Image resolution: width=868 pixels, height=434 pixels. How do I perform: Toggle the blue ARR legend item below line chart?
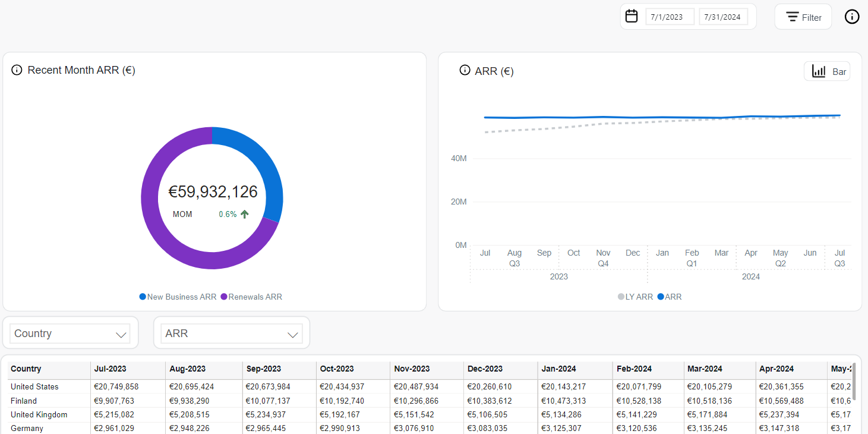pos(670,297)
